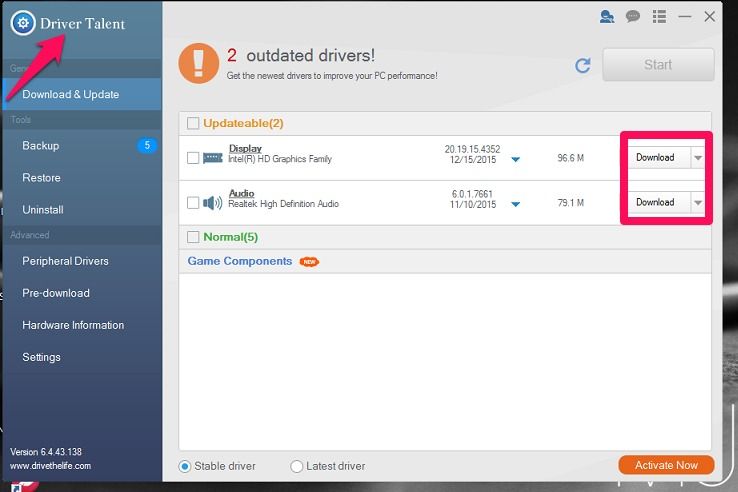
Task: Click the NEW badge beside Game Components
Action: point(309,262)
